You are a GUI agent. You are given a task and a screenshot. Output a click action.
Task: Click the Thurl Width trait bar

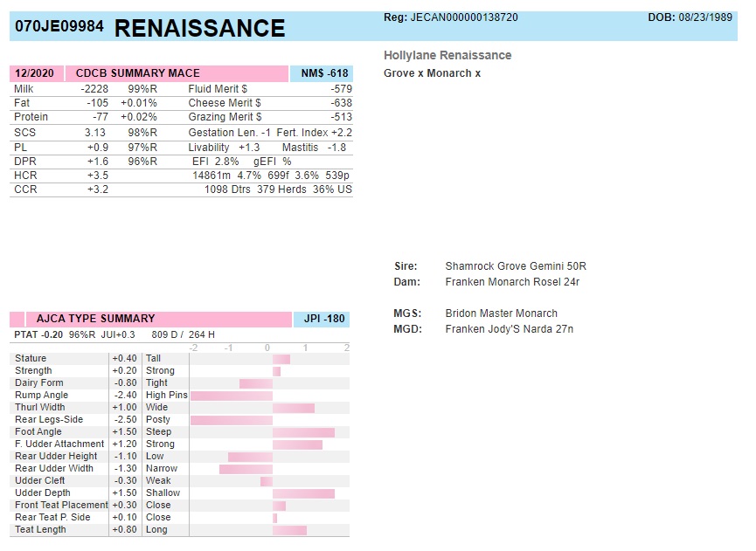tap(293, 408)
